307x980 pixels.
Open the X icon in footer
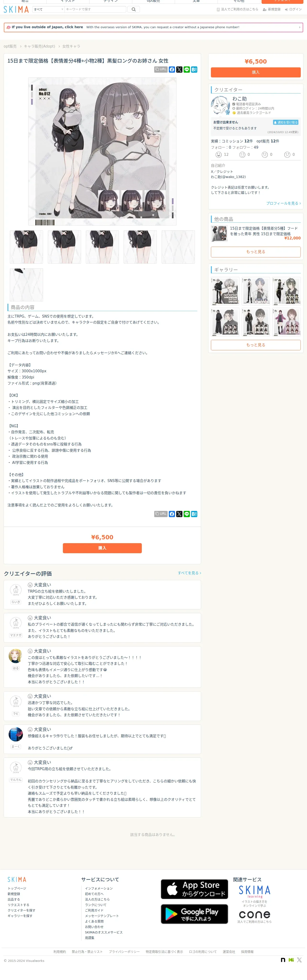coord(299,960)
